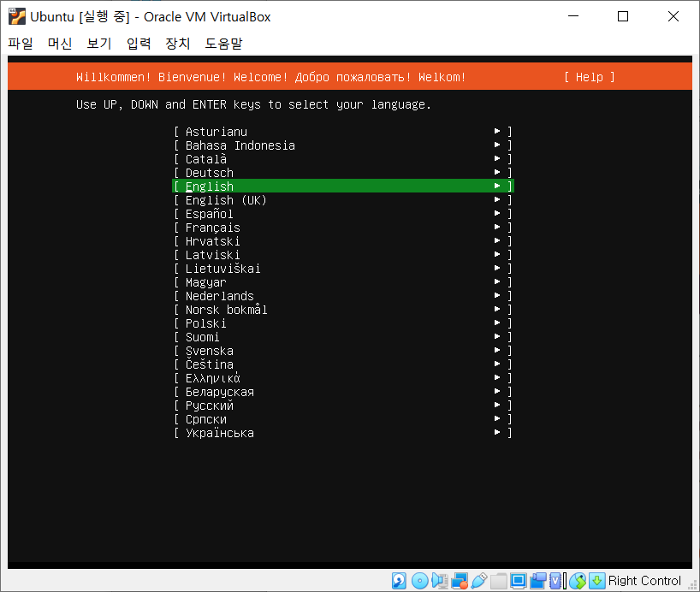The width and height of the screenshot is (700, 592).
Task: Expand the Deutsch row arrow
Action: point(497,172)
